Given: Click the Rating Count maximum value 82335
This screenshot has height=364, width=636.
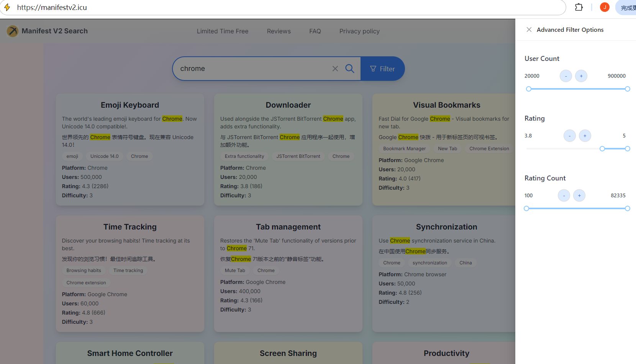Looking at the screenshot, I should pyautogui.click(x=618, y=195).
